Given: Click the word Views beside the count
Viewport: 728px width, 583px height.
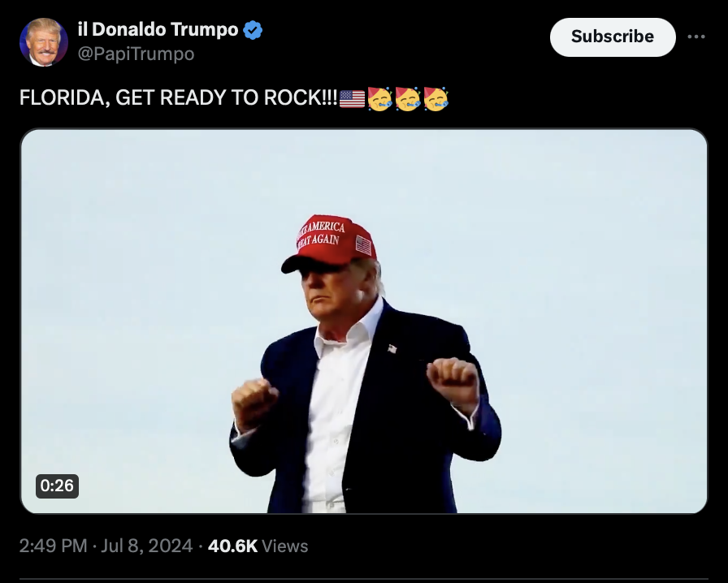Looking at the screenshot, I should [x=284, y=546].
